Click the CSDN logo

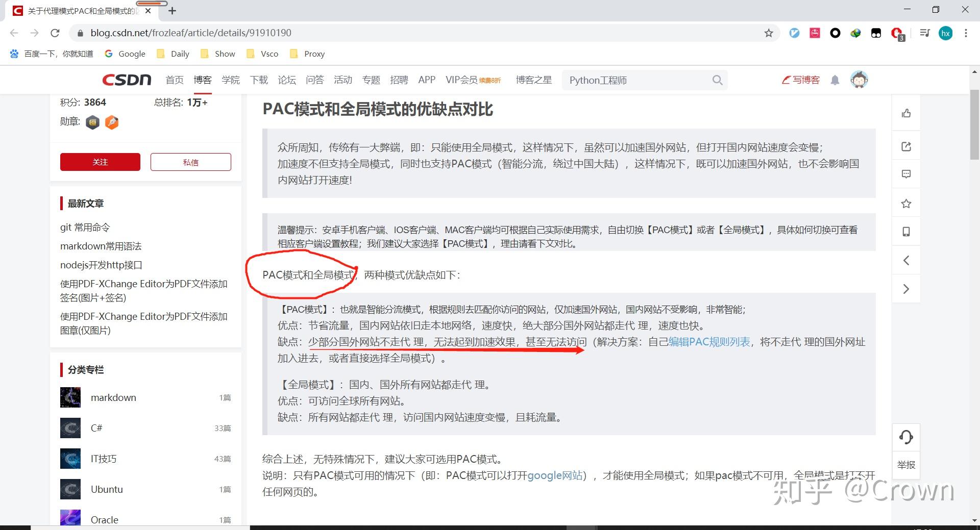coord(127,80)
